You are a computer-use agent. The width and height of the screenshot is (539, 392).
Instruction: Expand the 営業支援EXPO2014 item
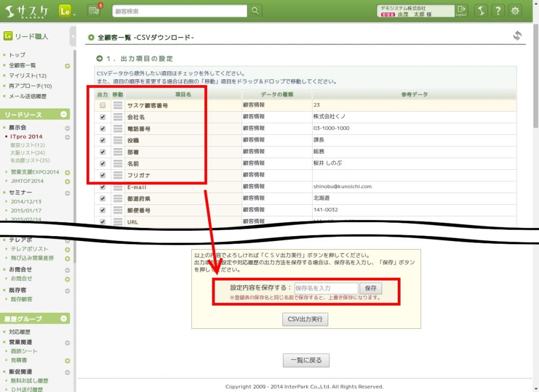[67, 173]
